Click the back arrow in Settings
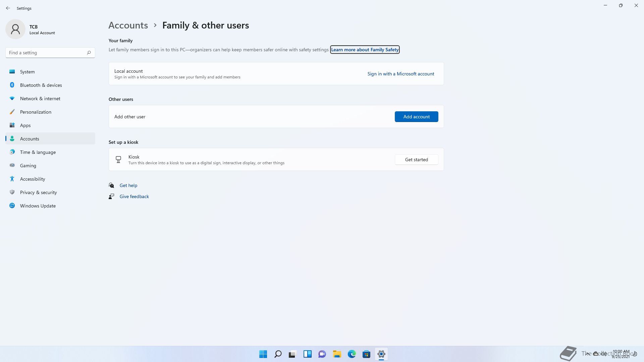Screen dimensions: 644x362 click(x=8, y=8)
